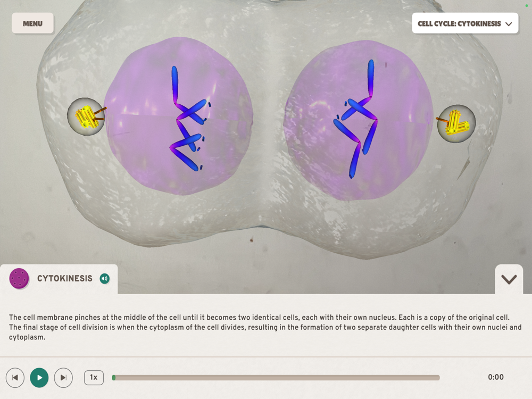Toggle audio narration speaker icon
The width and height of the screenshot is (532, 399).
coord(104,279)
